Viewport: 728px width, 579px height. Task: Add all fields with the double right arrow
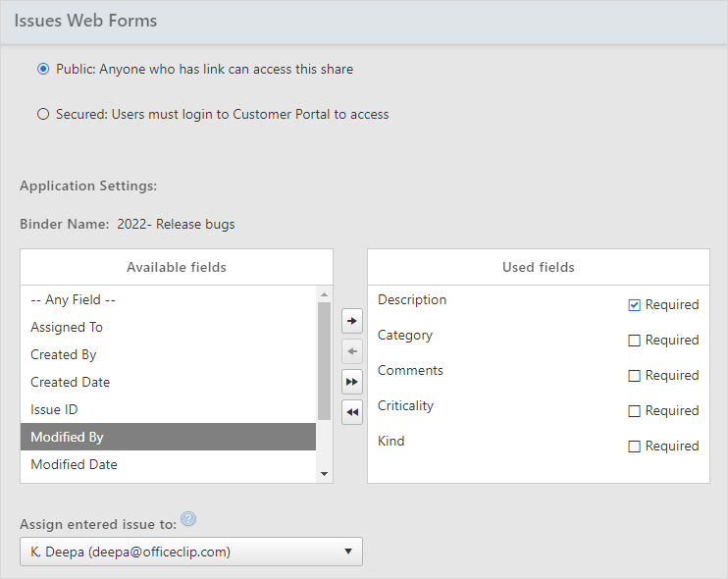[x=352, y=382]
